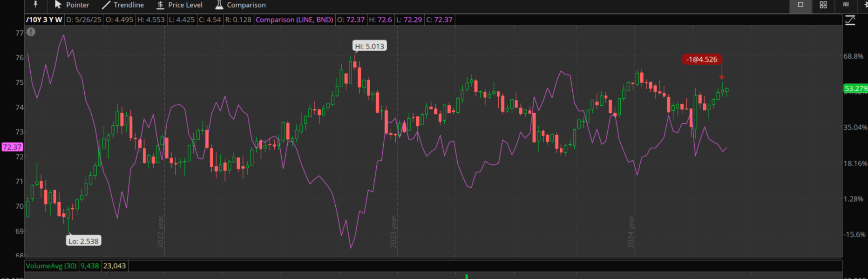868x279 pixels.
Task: Click the green 53.27% axis label
Action: [855, 88]
